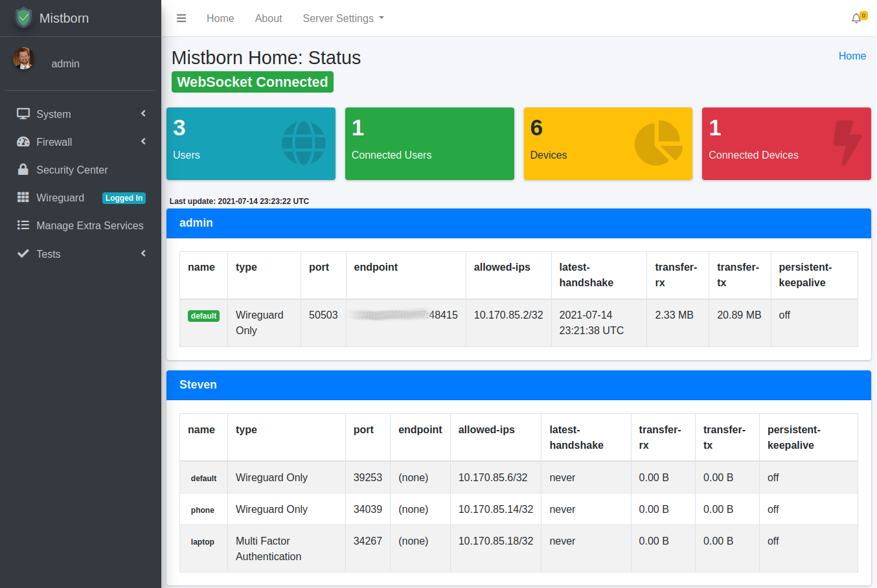
Task: Select the System sidebar item
Action: click(80, 114)
